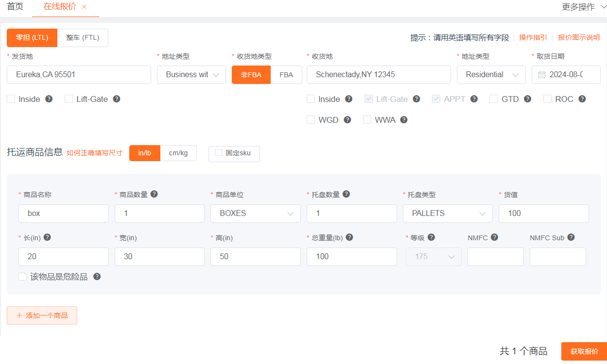
Task: Click help icon next to origin Lift-Gate
Action: (x=117, y=99)
